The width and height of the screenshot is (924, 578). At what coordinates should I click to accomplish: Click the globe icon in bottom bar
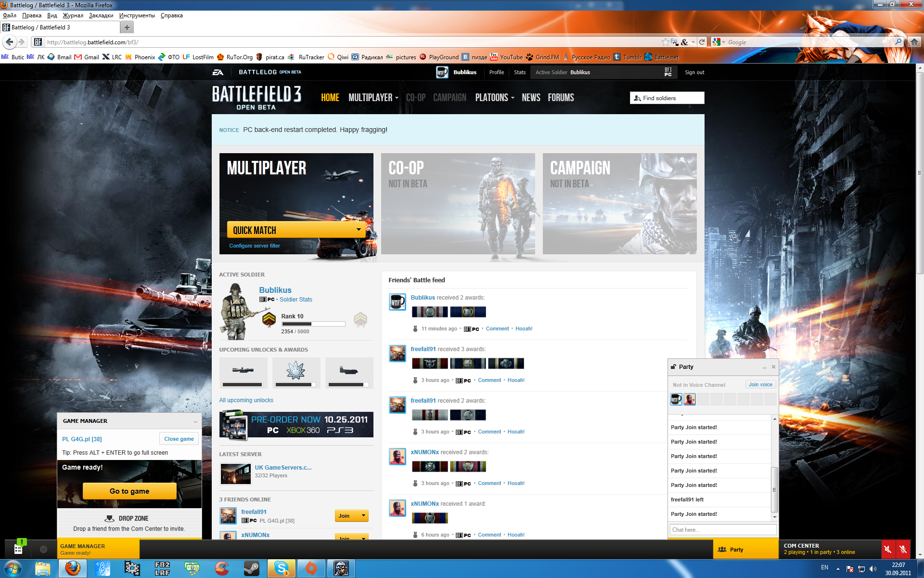point(43,550)
